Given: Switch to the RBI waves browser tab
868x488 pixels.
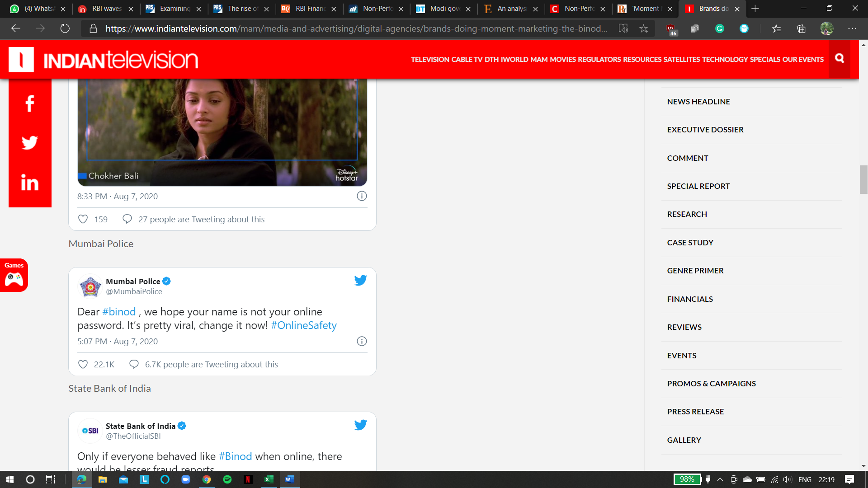Looking at the screenshot, I should (107, 9).
